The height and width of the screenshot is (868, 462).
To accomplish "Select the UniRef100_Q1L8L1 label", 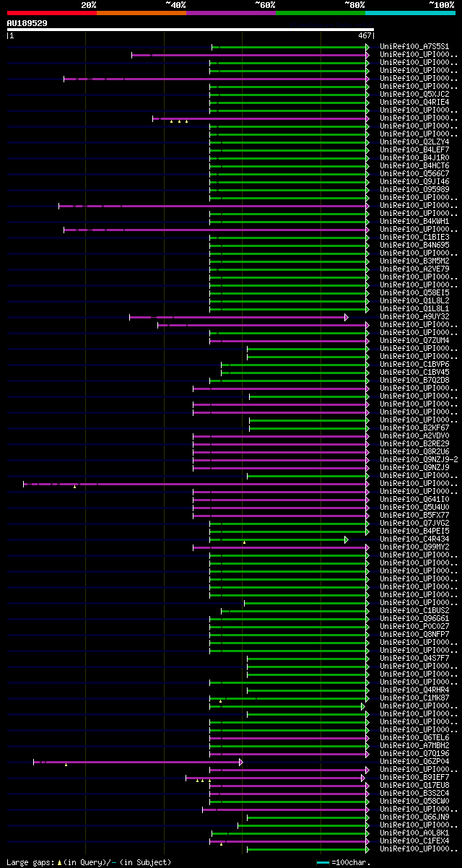I will (414, 308).
